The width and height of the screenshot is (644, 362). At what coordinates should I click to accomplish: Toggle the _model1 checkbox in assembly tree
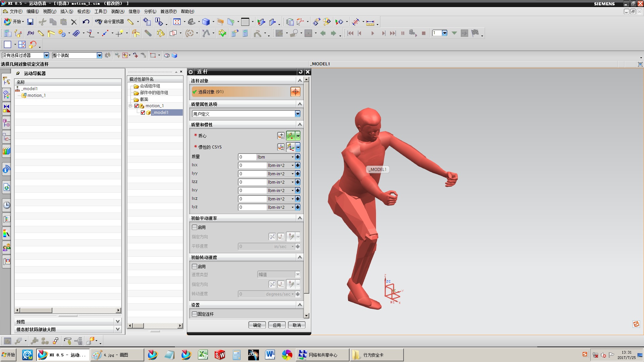(x=143, y=113)
